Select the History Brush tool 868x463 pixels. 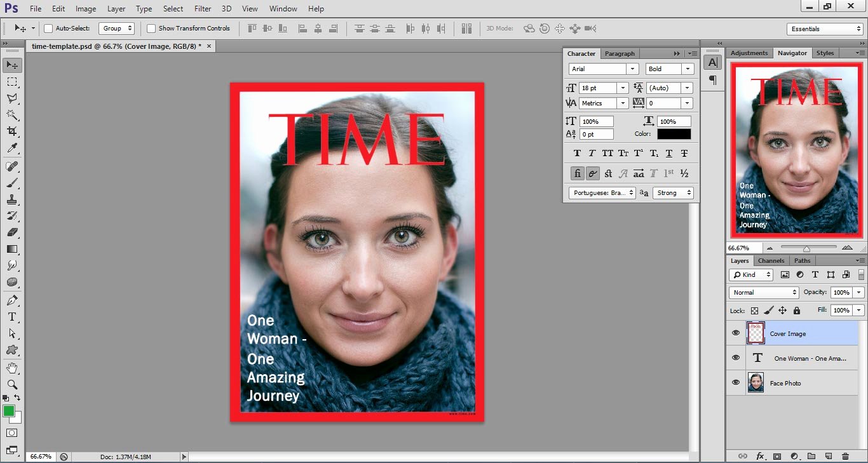[12, 216]
